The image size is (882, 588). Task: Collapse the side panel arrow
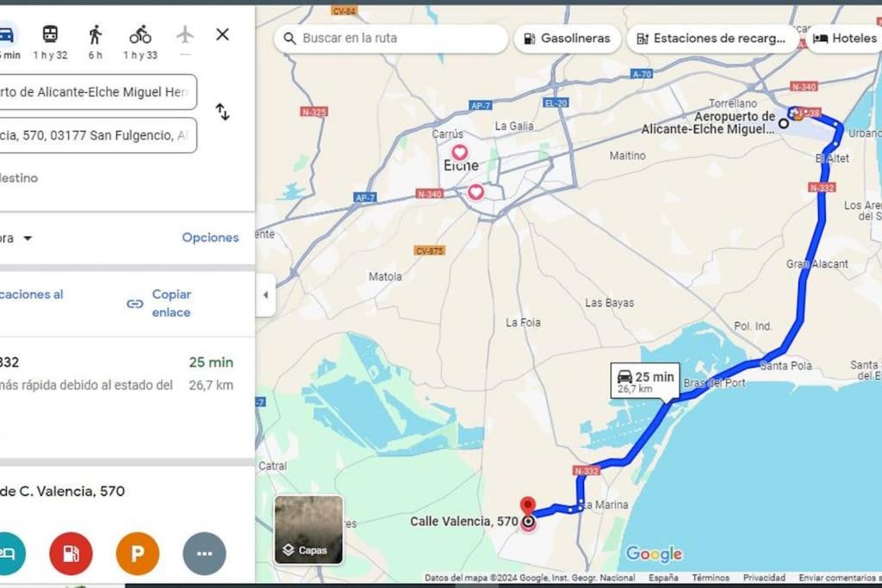(x=265, y=294)
